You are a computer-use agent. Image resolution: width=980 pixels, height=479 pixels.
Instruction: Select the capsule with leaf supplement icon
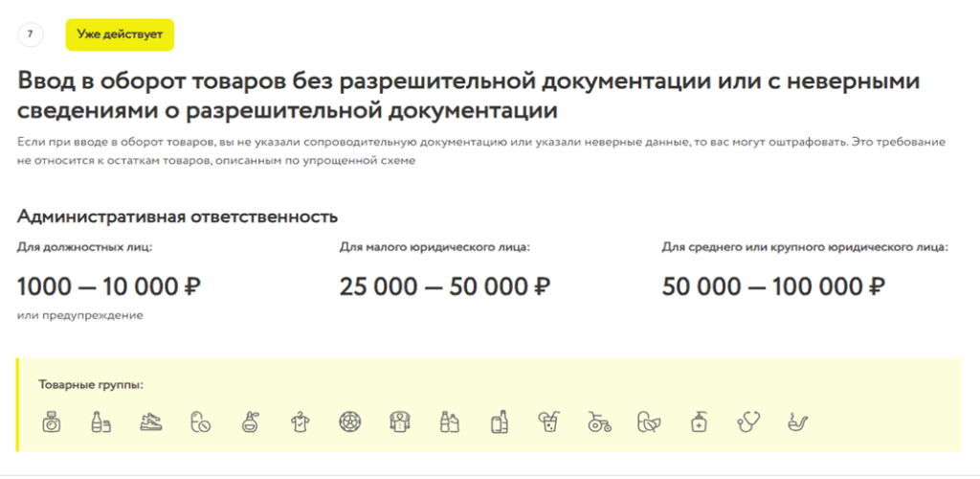coord(648,422)
